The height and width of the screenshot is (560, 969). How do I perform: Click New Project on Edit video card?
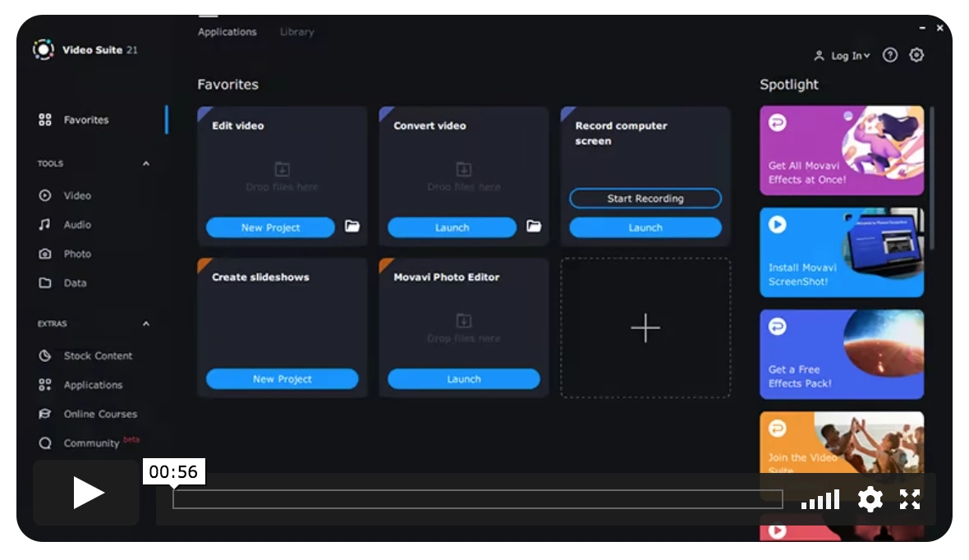point(270,227)
